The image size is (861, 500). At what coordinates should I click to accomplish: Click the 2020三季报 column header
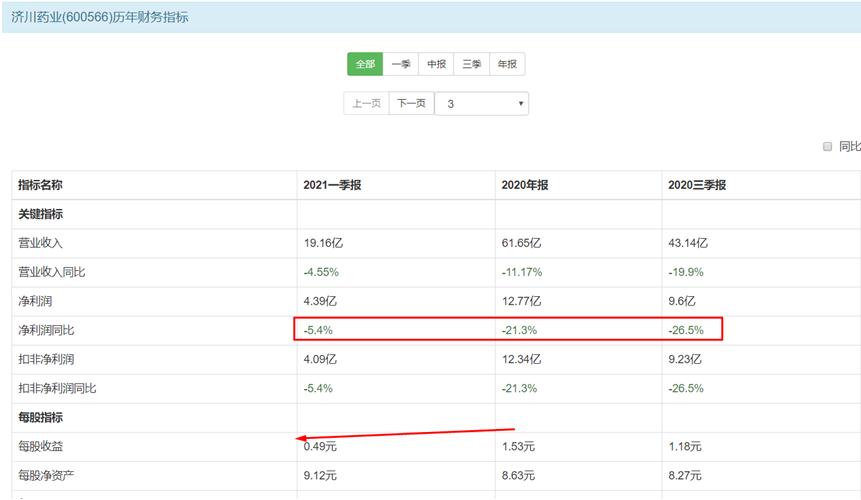tap(697, 185)
